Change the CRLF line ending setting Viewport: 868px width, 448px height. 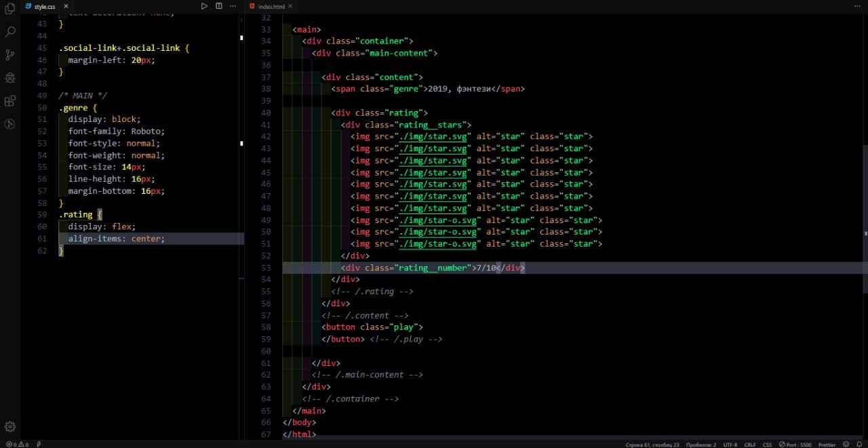click(x=750, y=445)
